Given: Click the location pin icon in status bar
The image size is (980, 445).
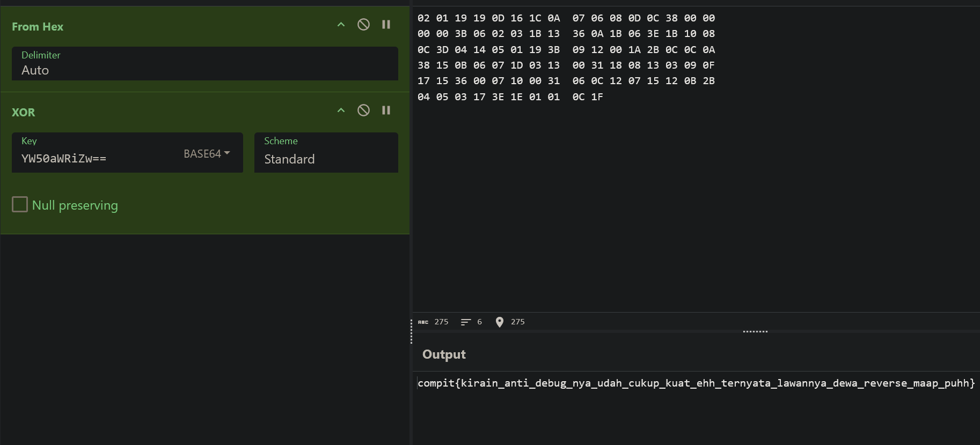Looking at the screenshot, I should [500, 322].
